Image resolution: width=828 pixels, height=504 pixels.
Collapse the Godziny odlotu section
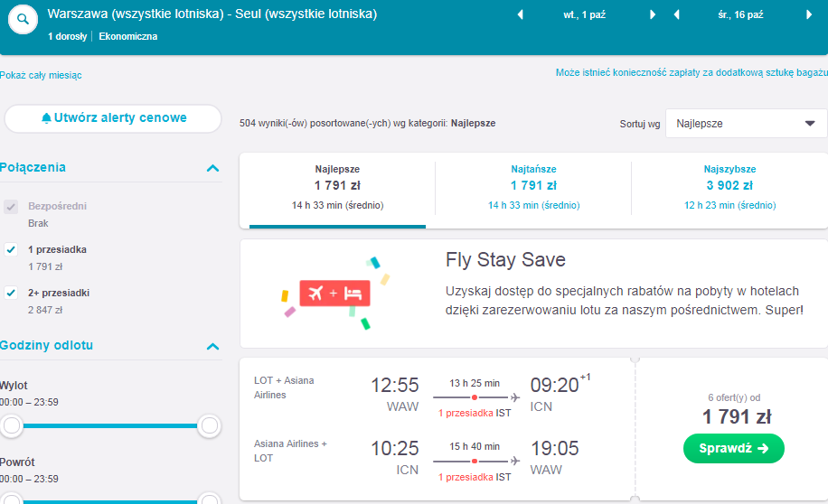coord(212,347)
